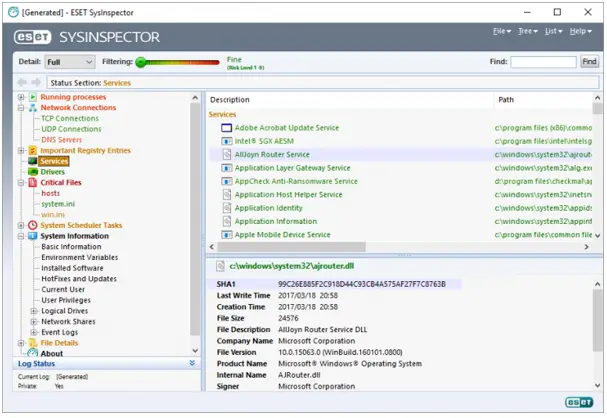Click the Intel SGX AESM service icon

[x=226, y=141]
